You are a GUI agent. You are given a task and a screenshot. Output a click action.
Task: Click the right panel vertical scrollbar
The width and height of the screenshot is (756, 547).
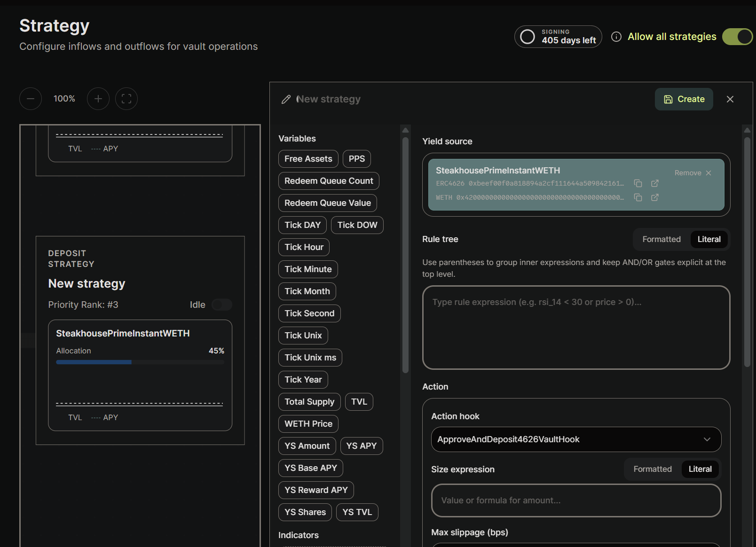(747, 251)
